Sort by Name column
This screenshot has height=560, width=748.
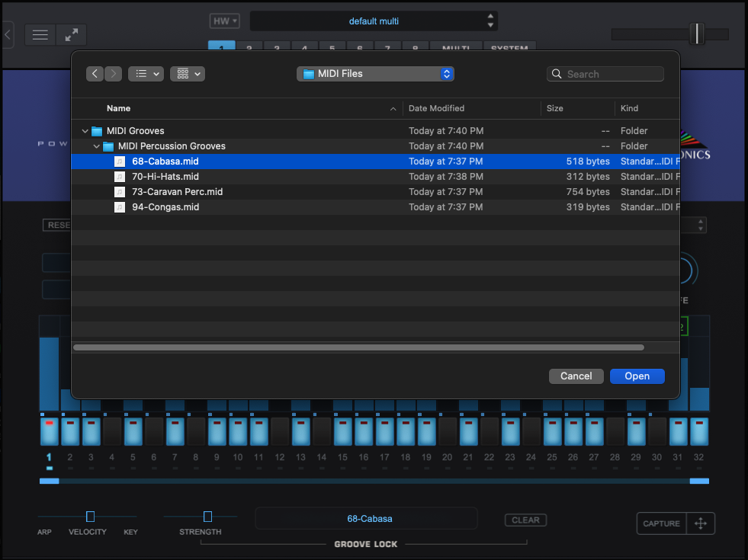(118, 108)
